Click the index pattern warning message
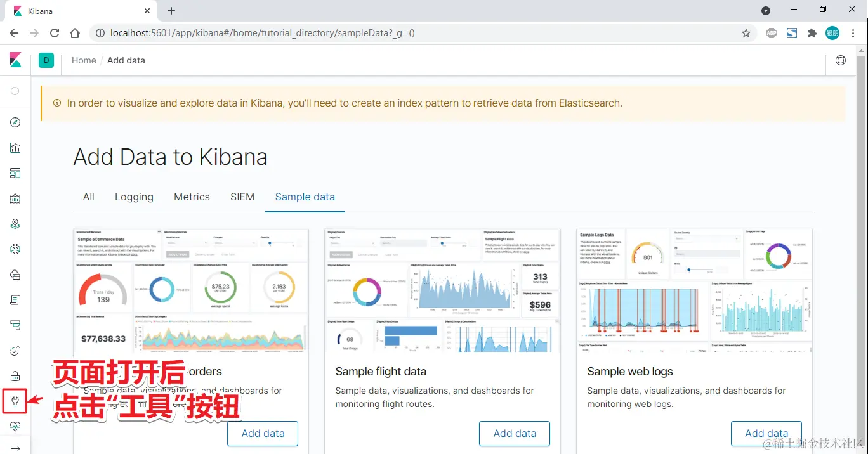868x454 pixels. pyautogui.click(x=345, y=103)
